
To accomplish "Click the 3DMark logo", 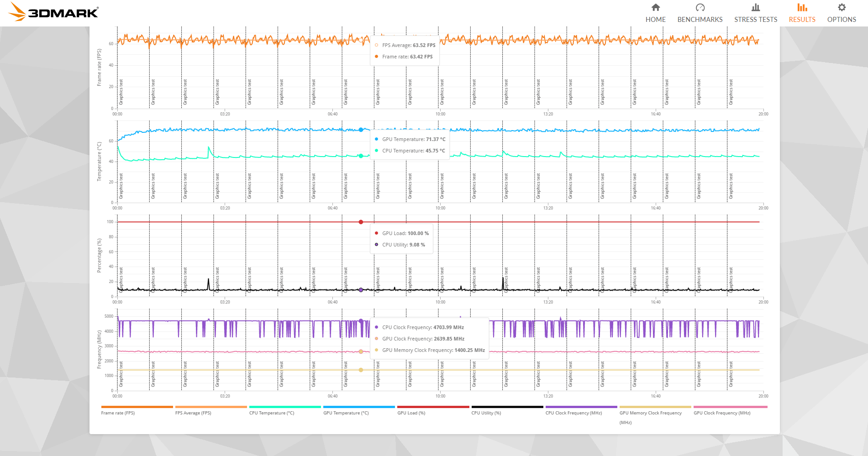I will pyautogui.click(x=53, y=12).
